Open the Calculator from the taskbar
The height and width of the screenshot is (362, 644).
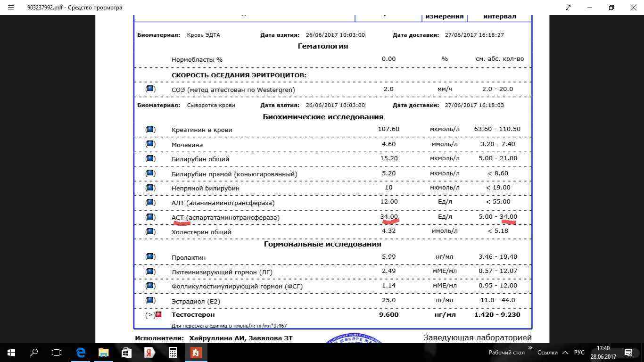tap(173, 352)
